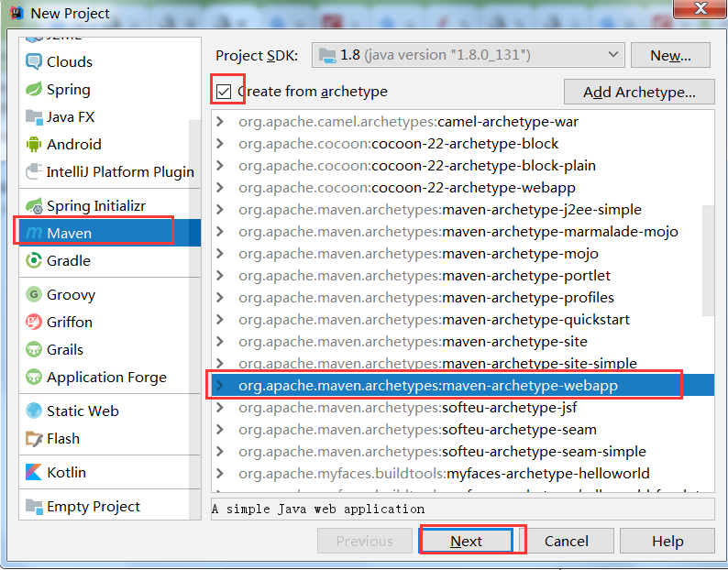Click the IntelliJ Platform Plugin icon

coord(33,171)
